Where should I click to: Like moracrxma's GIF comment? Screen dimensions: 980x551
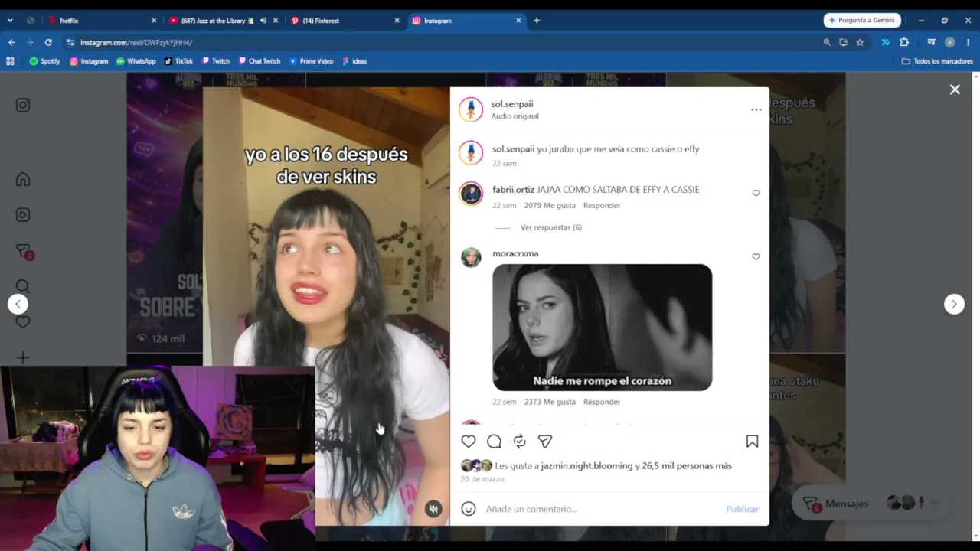pos(756,256)
